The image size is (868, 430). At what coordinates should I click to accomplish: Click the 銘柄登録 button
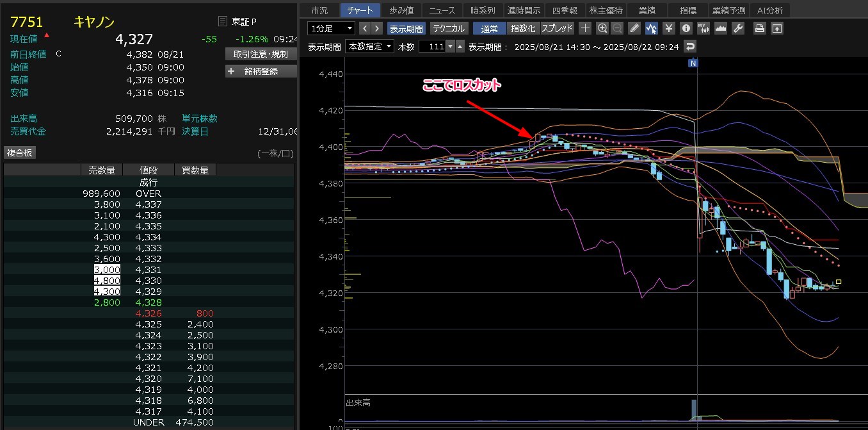pos(261,71)
